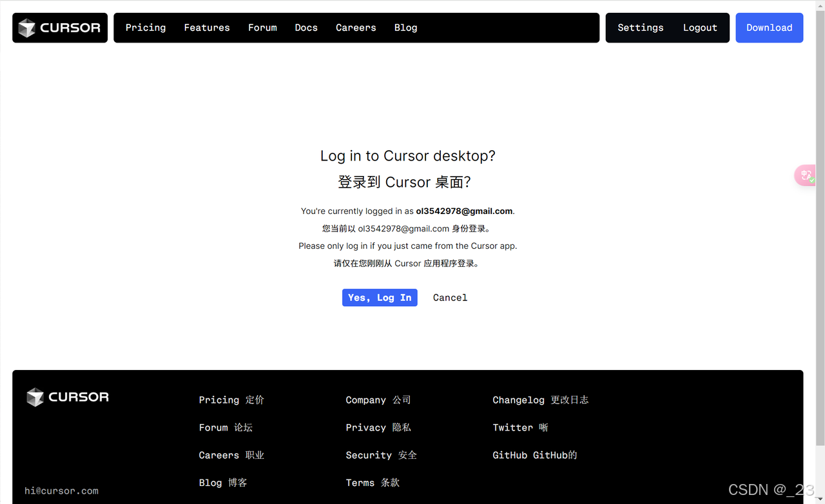Open account Settings
The height and width of the screenshot is (504, 825).
click(640, 28)
